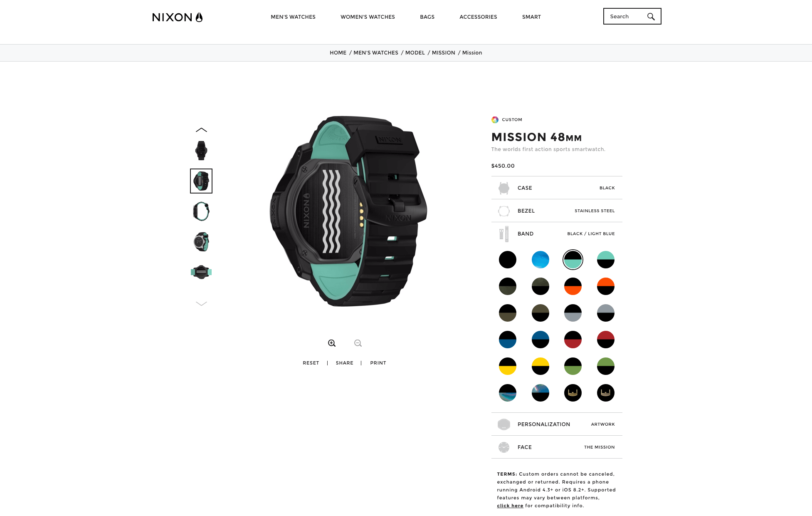Click the watch face clock icon
This screenshot has width=812, height=516.
pyautogui.click(x=504, y=447)
